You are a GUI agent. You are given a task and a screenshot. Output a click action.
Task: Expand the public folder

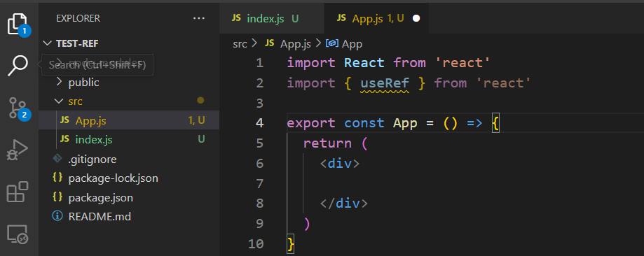pyautogui.click(x=128, y=83)
